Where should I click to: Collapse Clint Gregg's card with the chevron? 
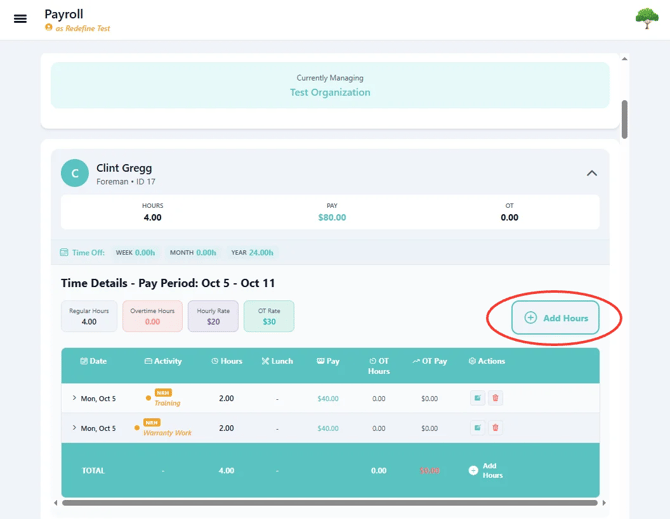[x=592, y=173]
